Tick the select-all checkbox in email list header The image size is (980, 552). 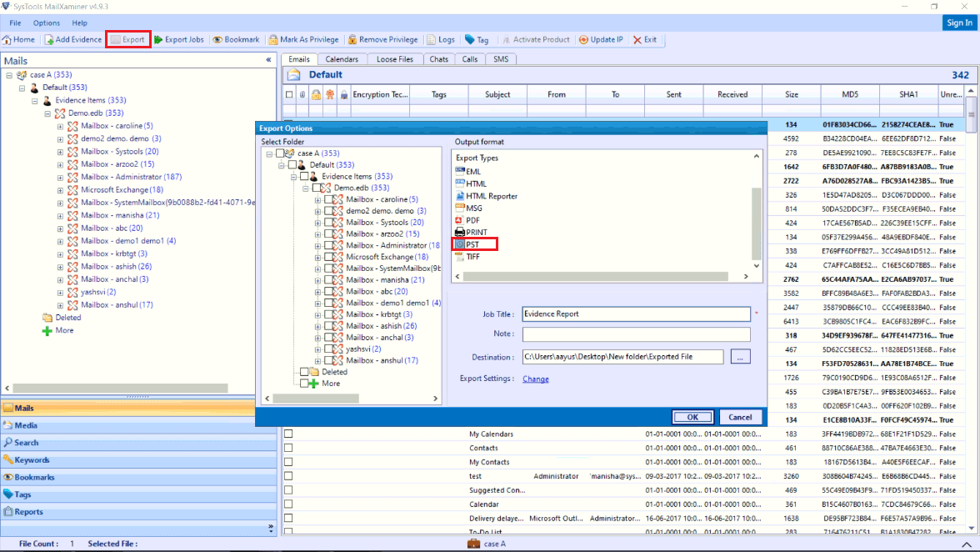pyautogui.click(x=287, y=93)
